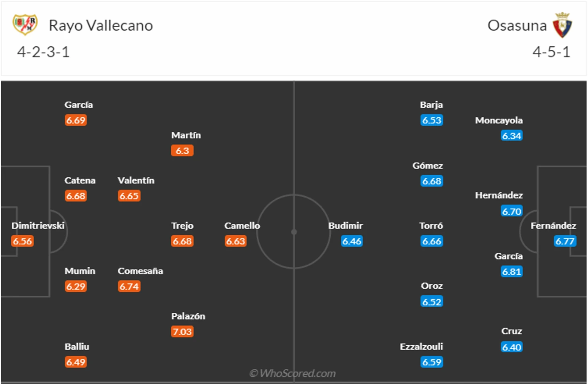588x384 pixels.
Task: Click the Rayo Vallecano club crest
Action: (x=25, y=24)
